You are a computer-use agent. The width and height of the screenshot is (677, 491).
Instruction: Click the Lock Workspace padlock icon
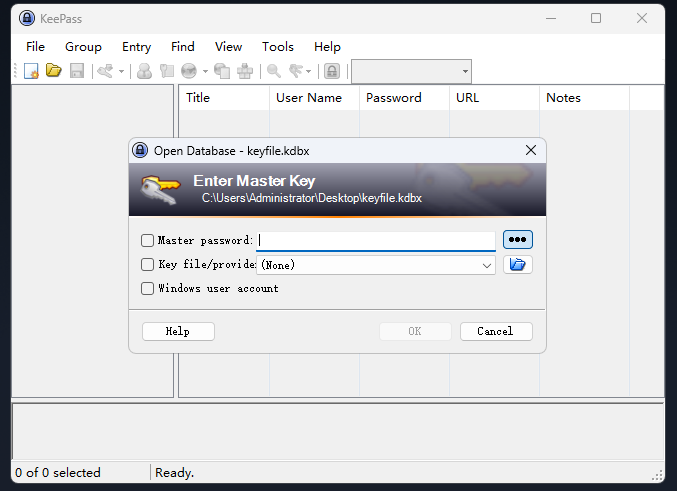[x=332, y=71]
